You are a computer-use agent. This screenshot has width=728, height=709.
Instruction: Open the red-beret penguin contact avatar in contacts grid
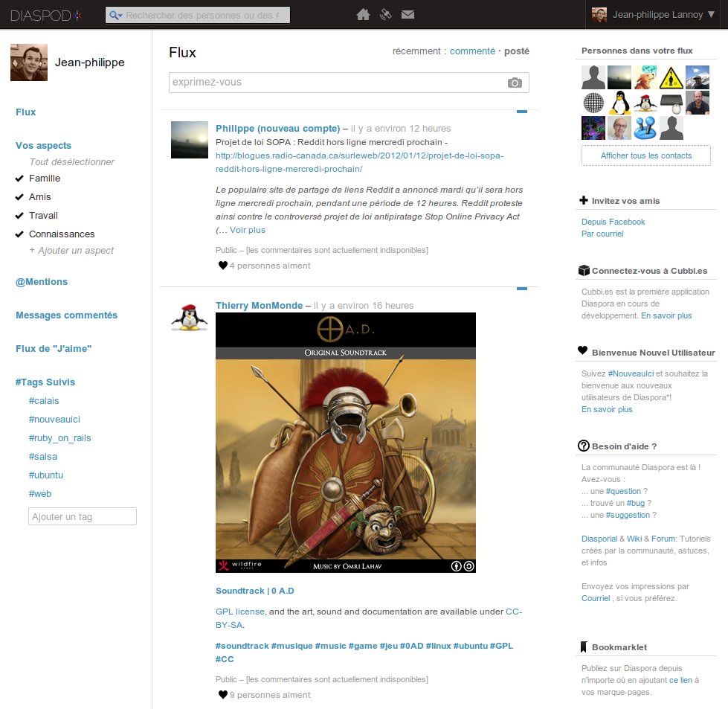point(645,103)
